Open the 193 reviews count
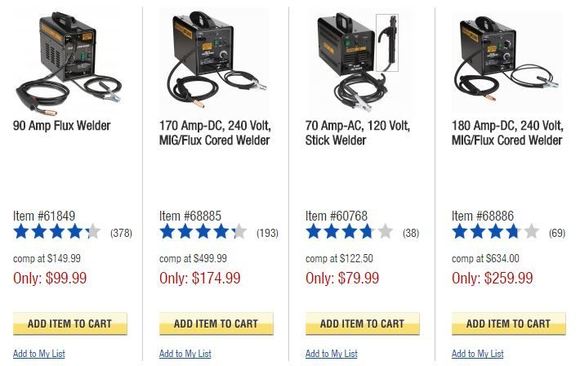The height and width of the screenshot is (366, 580). coord(267,233)
